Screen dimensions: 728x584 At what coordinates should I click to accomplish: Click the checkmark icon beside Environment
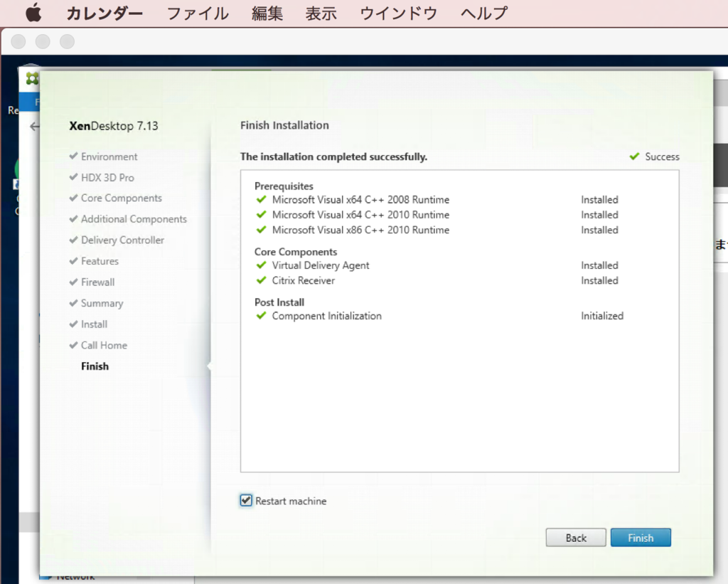tap(73, 156)
